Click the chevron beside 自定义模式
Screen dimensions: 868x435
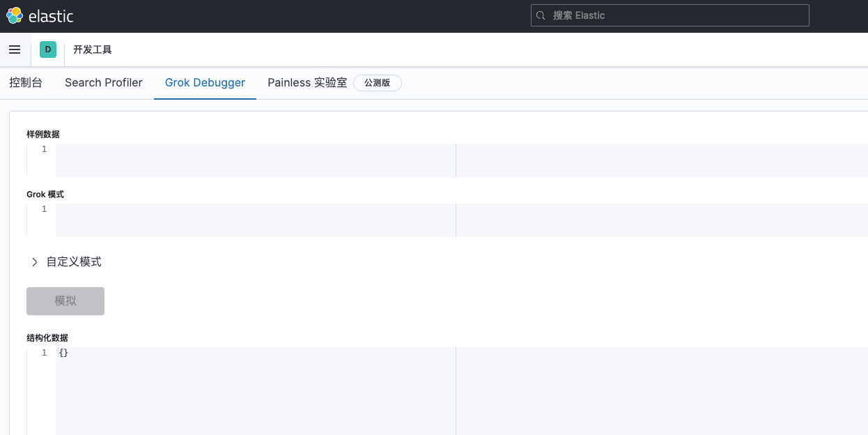[x=35, y=262]
